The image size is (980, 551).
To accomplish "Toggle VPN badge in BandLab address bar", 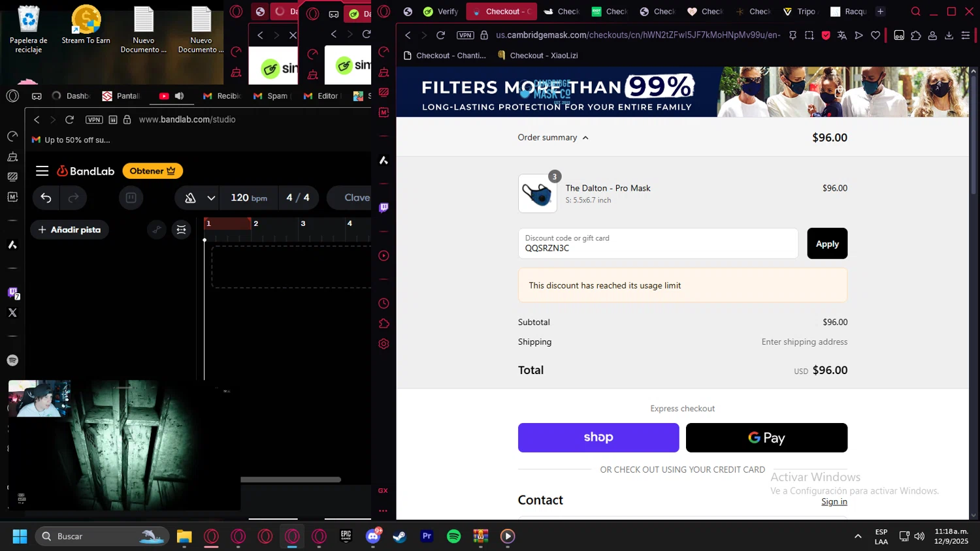I will pyautogui.click(x=94, y=119).
